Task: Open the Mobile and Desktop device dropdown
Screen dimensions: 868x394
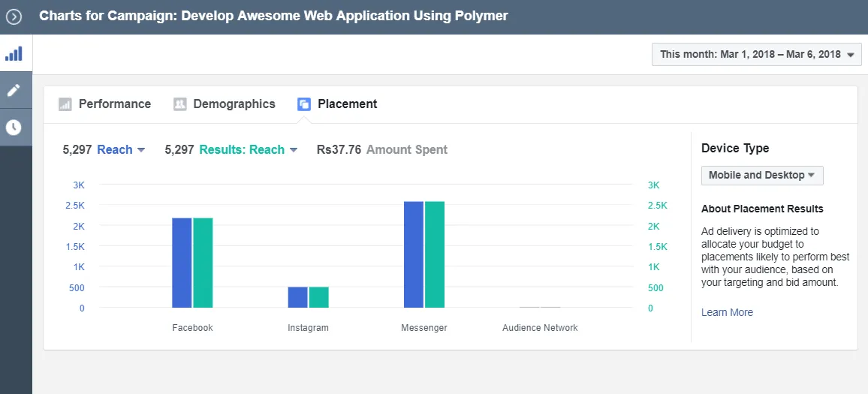Action: [762, 175]
